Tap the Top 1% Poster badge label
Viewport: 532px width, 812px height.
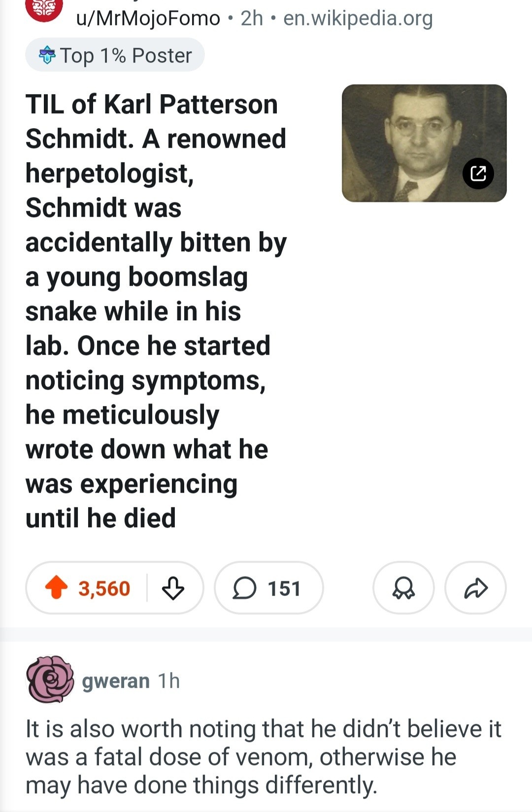tap(126, 56)
